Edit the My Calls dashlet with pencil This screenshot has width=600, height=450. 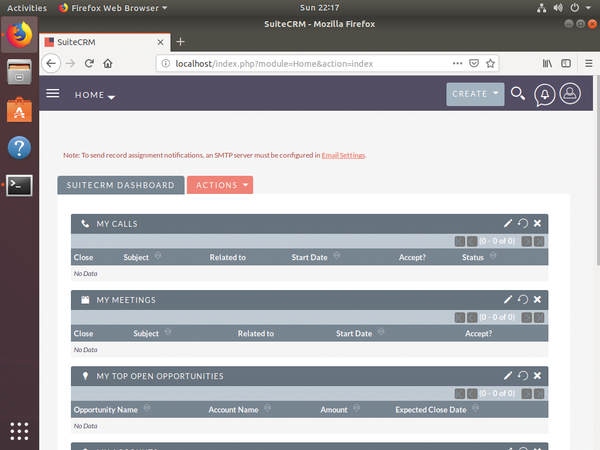508,223
